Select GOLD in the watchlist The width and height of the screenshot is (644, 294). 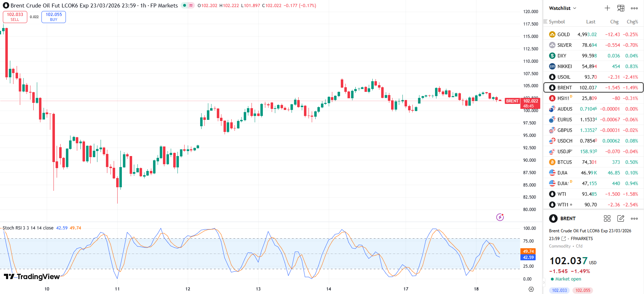(563, 34)
